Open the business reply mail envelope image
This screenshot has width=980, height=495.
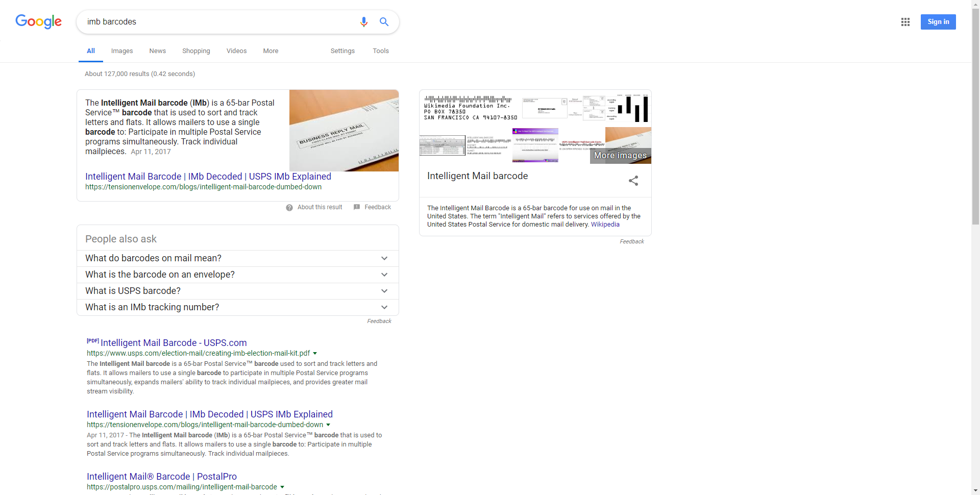pos(344,131)
